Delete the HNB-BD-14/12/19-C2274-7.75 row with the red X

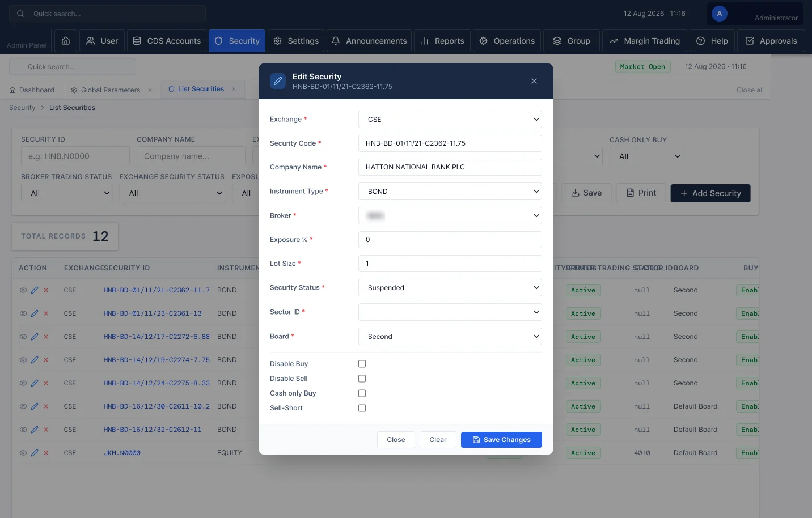coord(46,360)
